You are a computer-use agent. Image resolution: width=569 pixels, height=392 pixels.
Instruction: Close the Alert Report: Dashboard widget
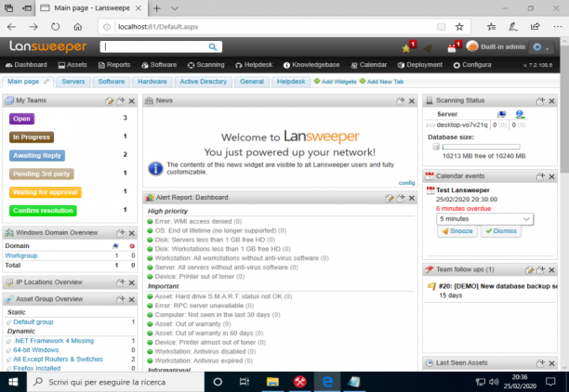[412, 198]
